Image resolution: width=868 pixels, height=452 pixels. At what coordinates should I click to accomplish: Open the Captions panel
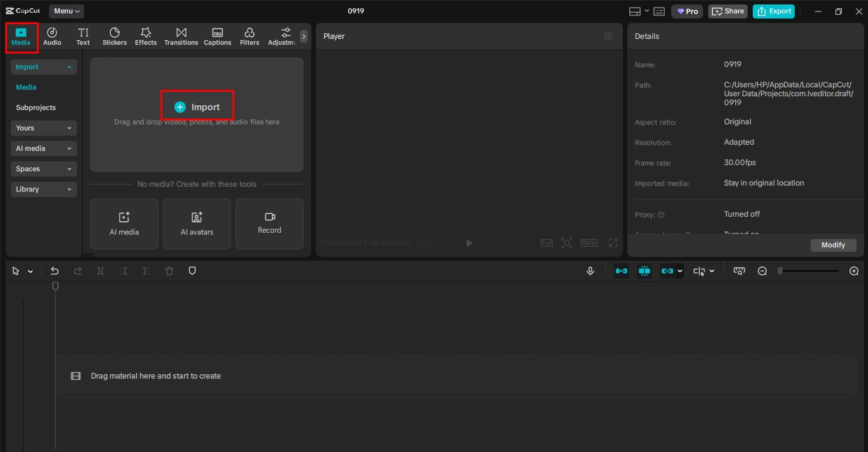(217, 36)
